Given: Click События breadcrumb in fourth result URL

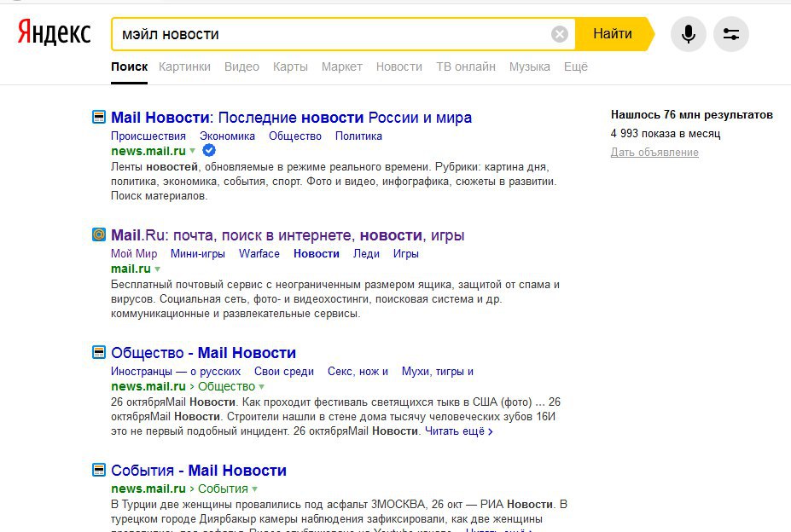Looking at the screenshot, I should pos(223,489).
